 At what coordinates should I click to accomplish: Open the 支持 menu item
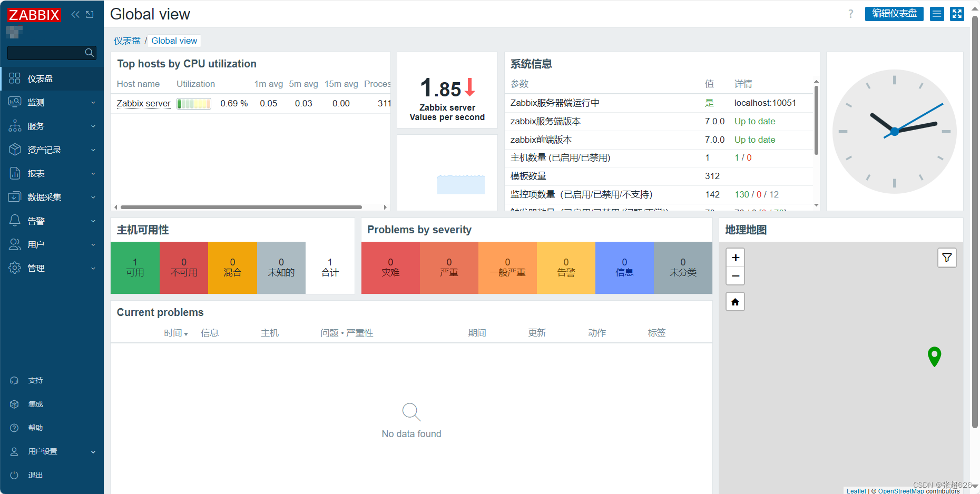[x=52, y=380]
